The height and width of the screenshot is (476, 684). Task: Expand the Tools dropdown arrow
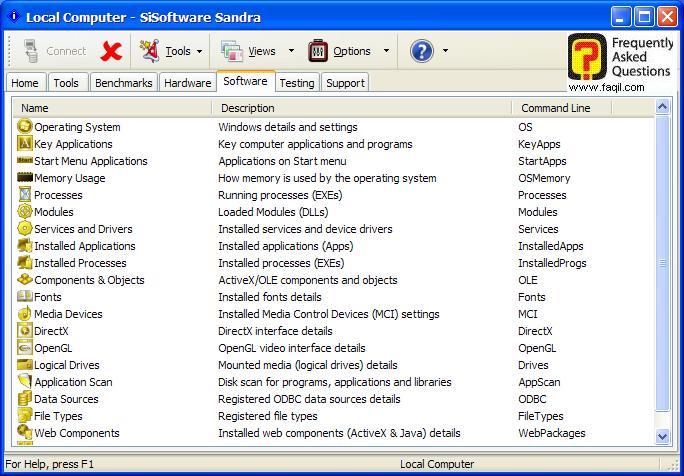(x=199, y=51)
